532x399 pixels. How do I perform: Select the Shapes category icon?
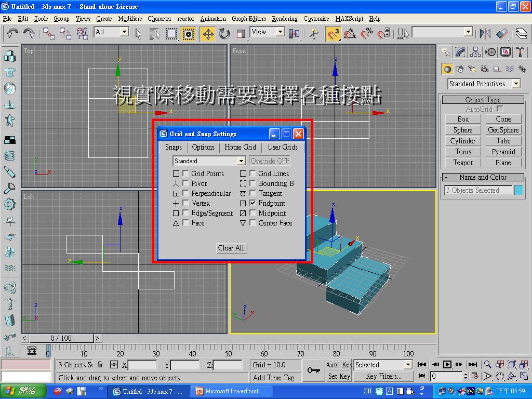[460, 69]
